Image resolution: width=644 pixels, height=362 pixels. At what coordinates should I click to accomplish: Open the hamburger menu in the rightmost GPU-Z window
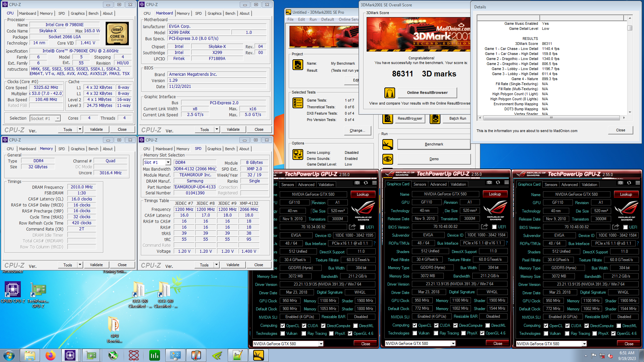click(x=638, y=183)
